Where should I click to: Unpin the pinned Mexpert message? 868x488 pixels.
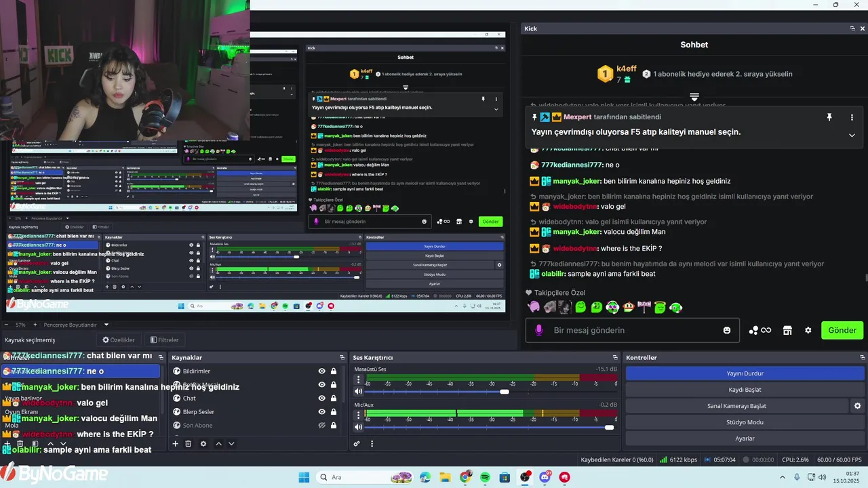[x=829, y=117]
